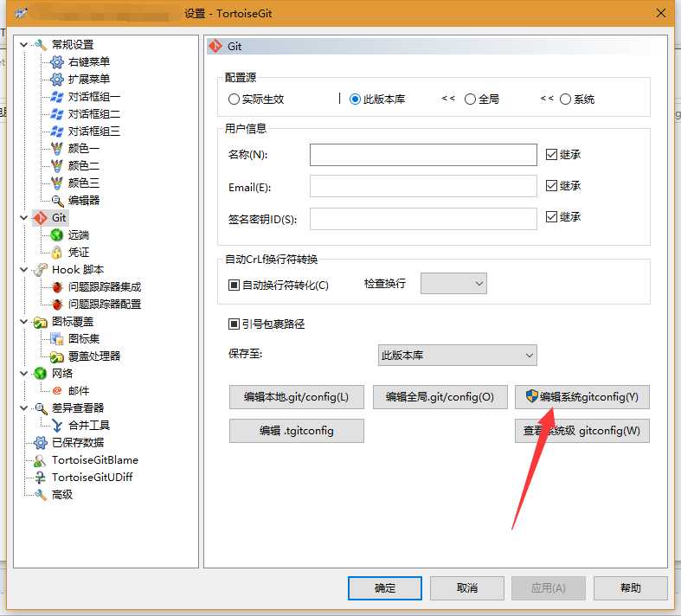Click the TortoiseGitBlame tree label
Image resolution: width=681 pixels, height=616 pixels.
pyautogui.click(x=95, y=460)
